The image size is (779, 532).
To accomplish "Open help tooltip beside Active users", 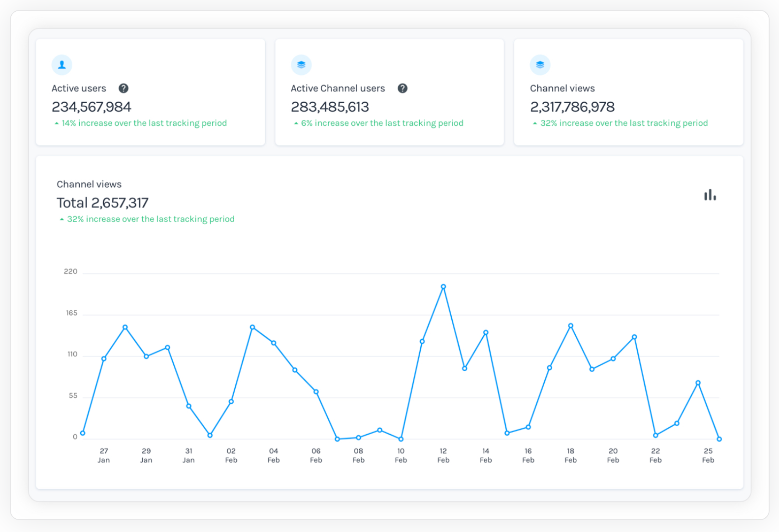I will click(124, 89).
